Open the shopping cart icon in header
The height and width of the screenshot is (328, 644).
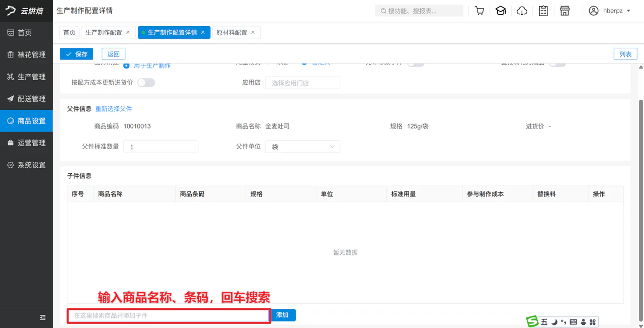[479, 11]
